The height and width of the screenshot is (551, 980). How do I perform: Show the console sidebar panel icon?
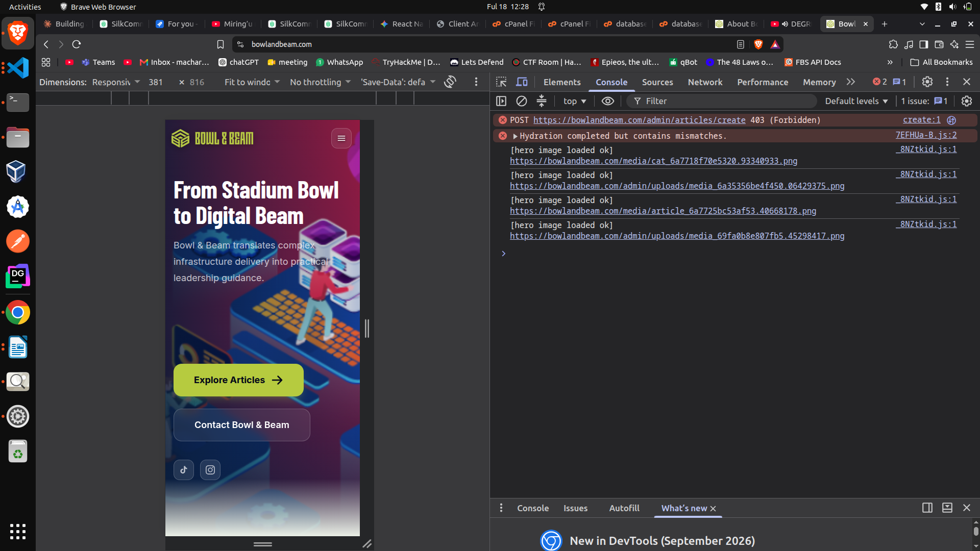[x=501, y=101]
